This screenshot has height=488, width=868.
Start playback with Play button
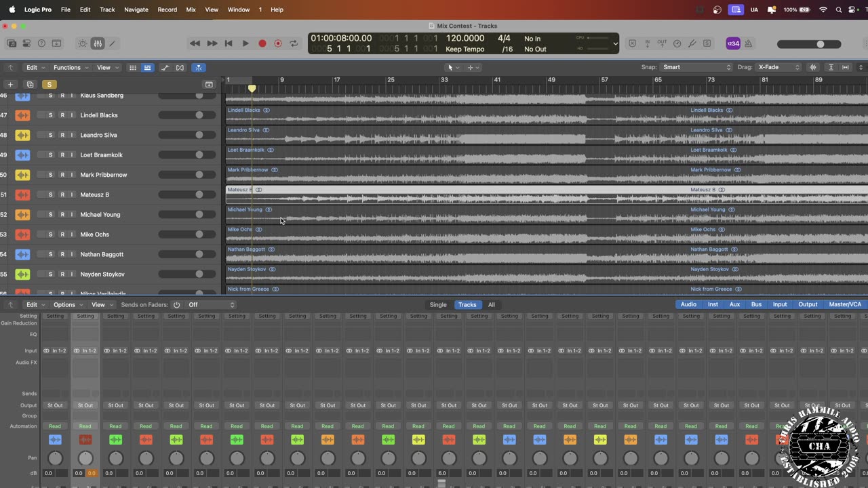(x=245, y=43)
